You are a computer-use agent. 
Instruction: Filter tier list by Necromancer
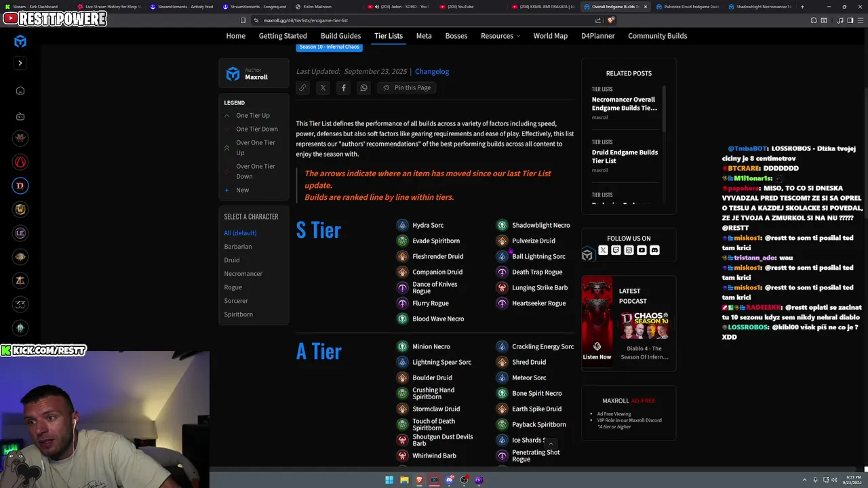pyautogui.click(x=243, y=273)
